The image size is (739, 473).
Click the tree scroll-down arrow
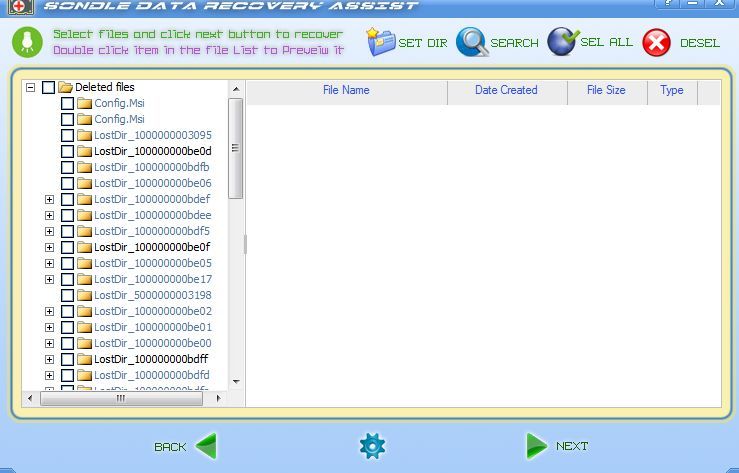point(236,381)
